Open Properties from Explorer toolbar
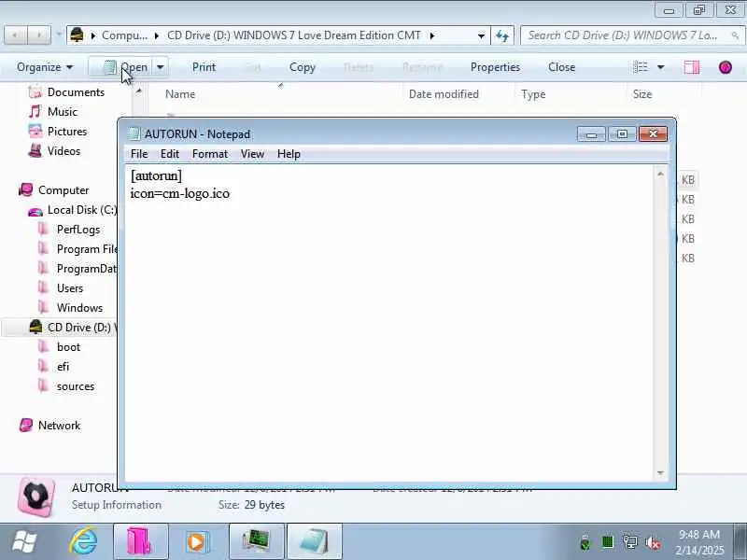The width and height of the screenshot is (747, 560). pyautogui.click(x=495, y=67)
